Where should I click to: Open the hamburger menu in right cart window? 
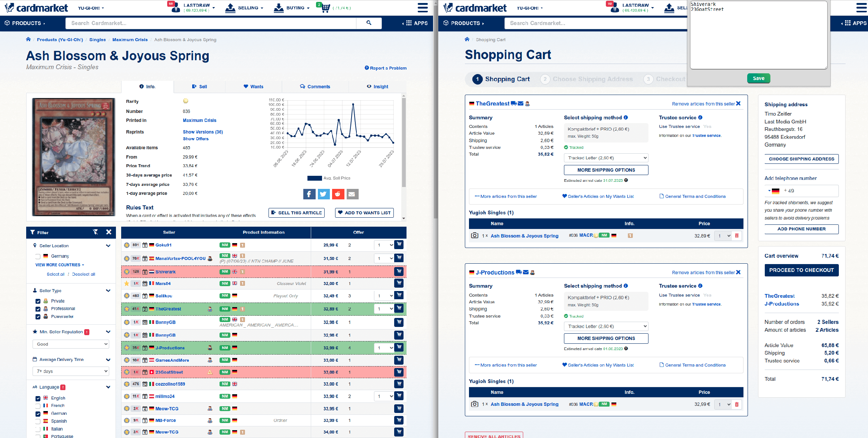click(x=862, y=7)
